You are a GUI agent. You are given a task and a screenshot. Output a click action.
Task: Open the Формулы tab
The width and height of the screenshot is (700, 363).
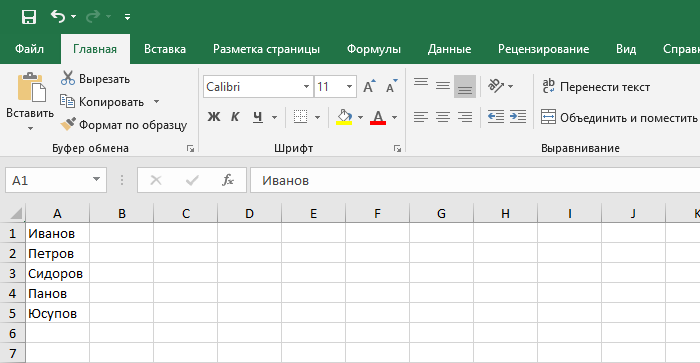pyautogui.click(x=374, y=49)
